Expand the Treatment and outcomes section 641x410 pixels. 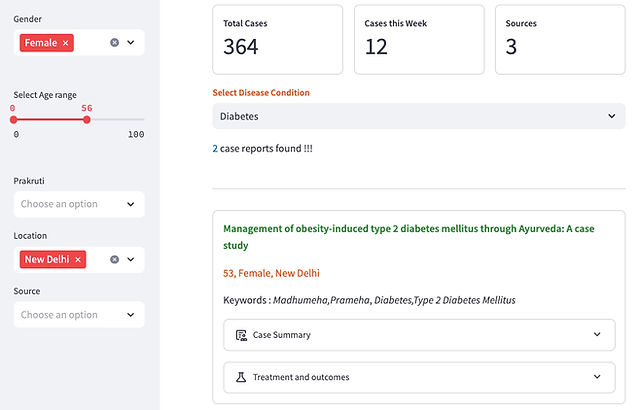tap(419, 377)
